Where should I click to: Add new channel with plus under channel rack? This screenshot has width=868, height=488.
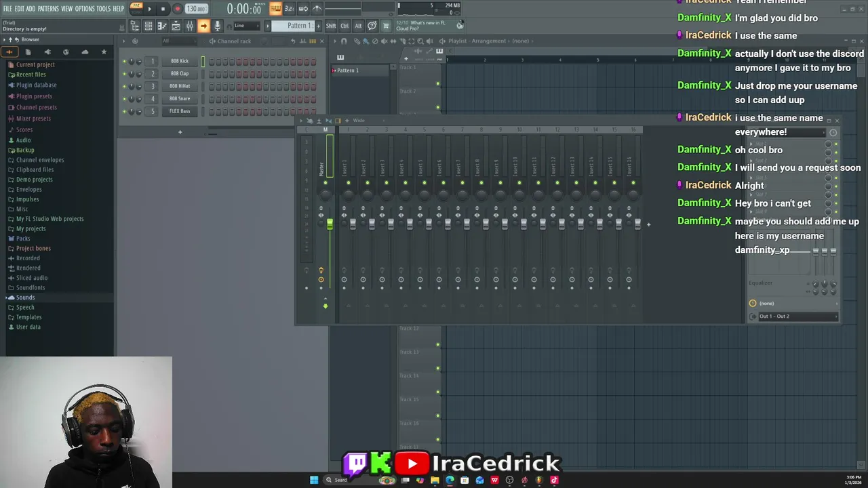click(x=180, y=132)
